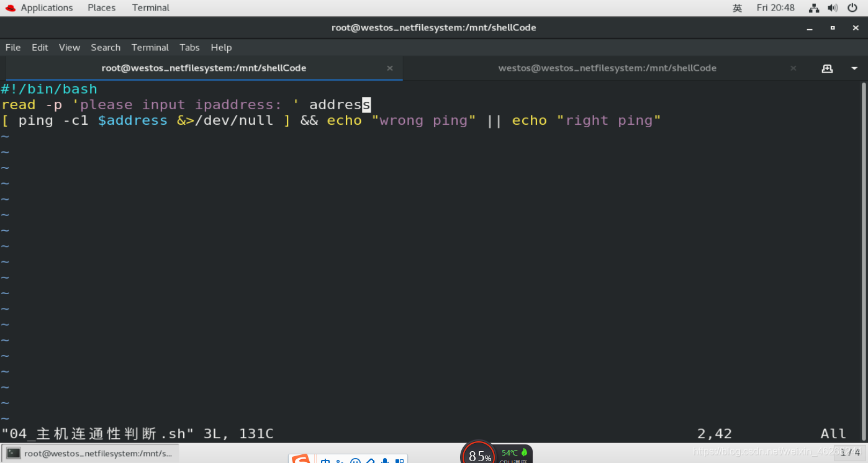The width and height of the screenshot is (868, 463).
Task: Select the root@westos taskbar window button
Action: pos(90,454)
